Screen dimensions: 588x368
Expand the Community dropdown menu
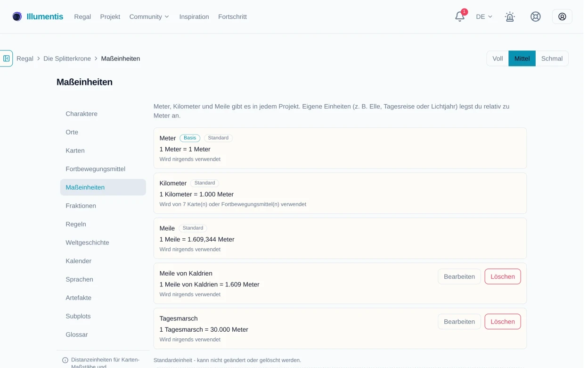[x=149, y=17]
